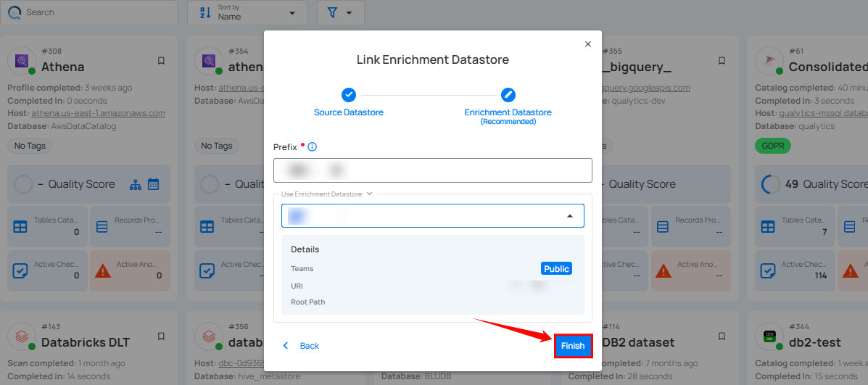Open the enrichment datastore select dropdown
Image resolution: width=868 pixels, height=385 pixels.
coord(432,215)
